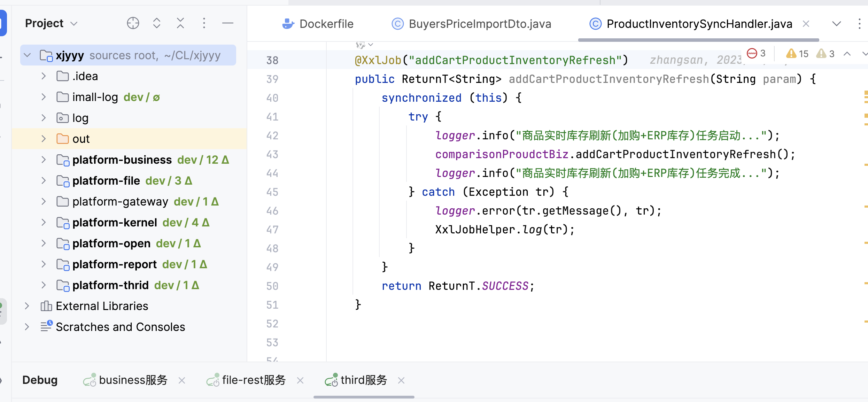Select platform-business module icon
868x402 pixels.
[x=63, y=160]
